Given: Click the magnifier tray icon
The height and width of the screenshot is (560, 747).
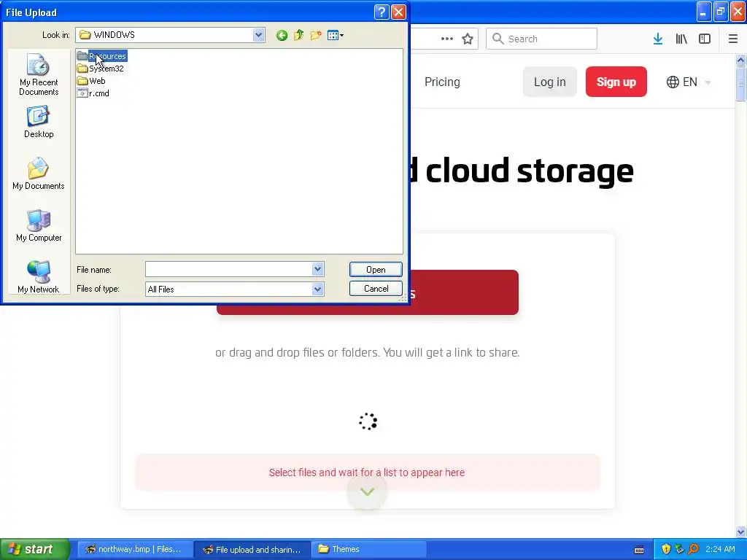Looking at the screenshot, I should click(x=693, y=549).
